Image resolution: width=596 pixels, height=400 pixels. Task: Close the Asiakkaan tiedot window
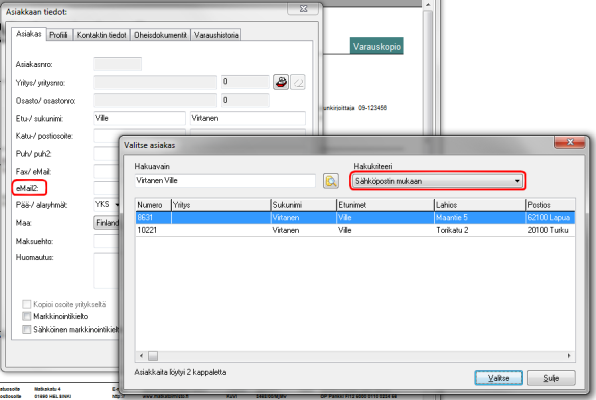pos(303,8)
